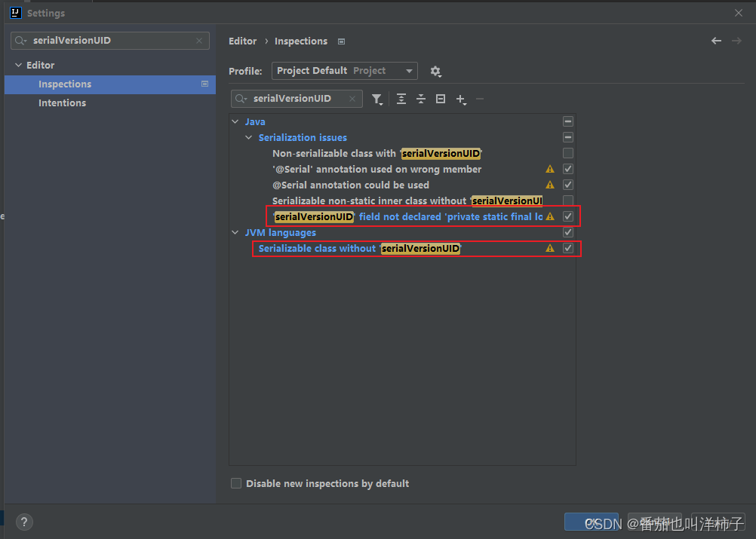Collapse all inspection groups icon

(x=421, y=99)
